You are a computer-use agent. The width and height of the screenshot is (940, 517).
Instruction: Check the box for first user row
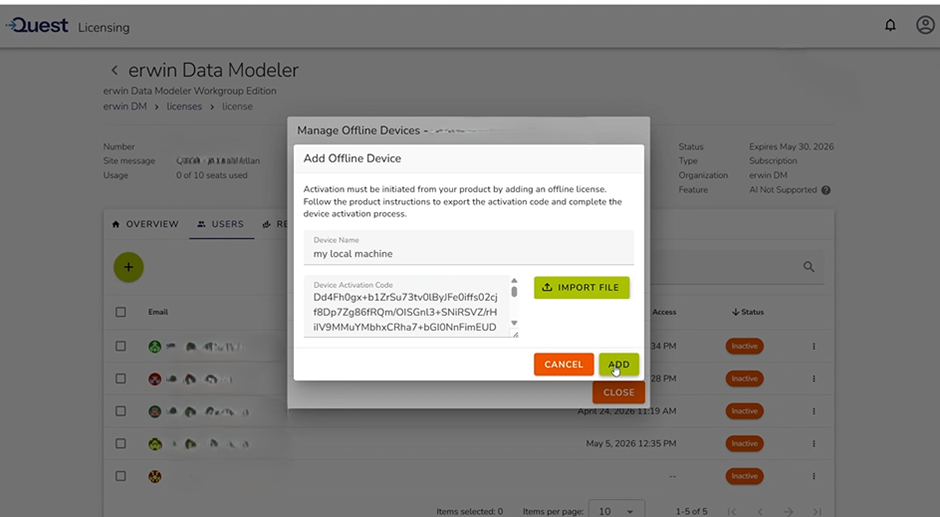click(x=120, y=346)
